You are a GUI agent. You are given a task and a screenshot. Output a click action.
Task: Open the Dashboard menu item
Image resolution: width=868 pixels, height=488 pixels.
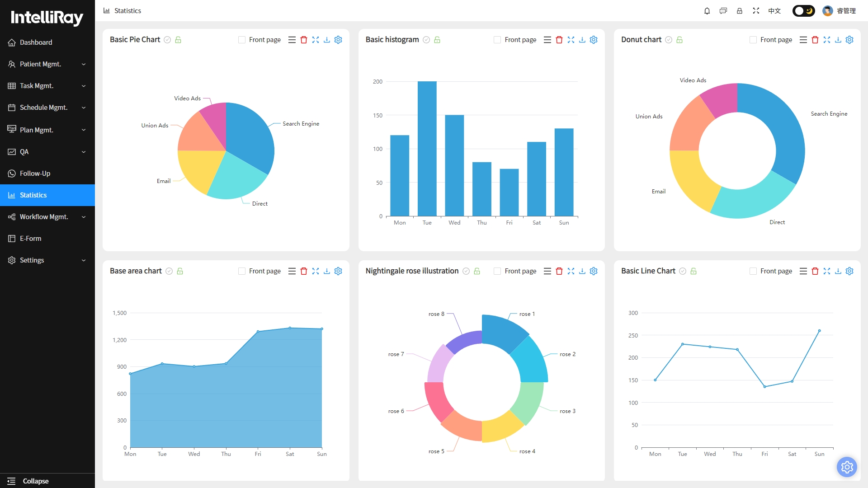coord(47,42)
